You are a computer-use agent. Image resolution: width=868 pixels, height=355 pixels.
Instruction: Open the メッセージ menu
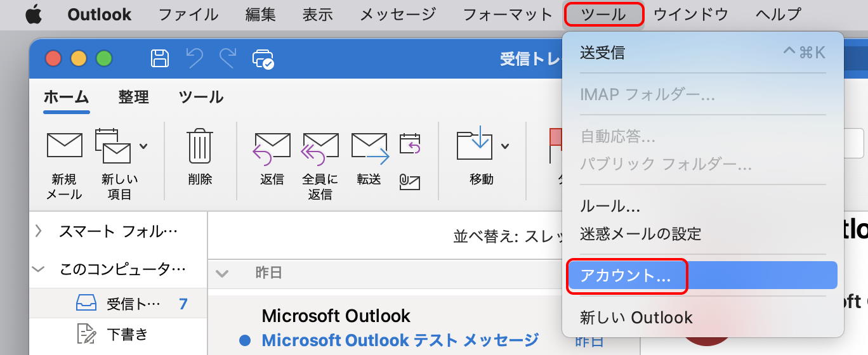pyautogui.click(x=398, y=14)
